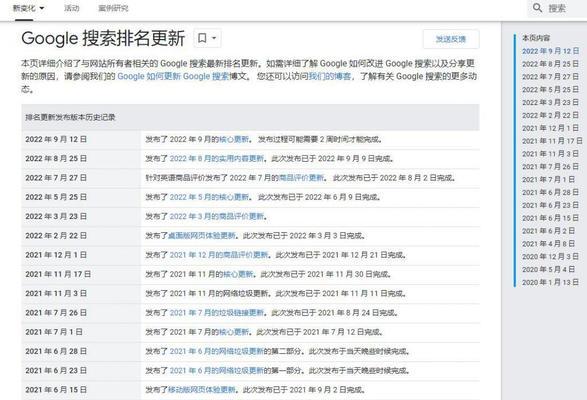This screenshot has width=587, height=400.
Task: Open the 2022 年 7 月 商品评价更新 link
Action: tap(301, 178)
